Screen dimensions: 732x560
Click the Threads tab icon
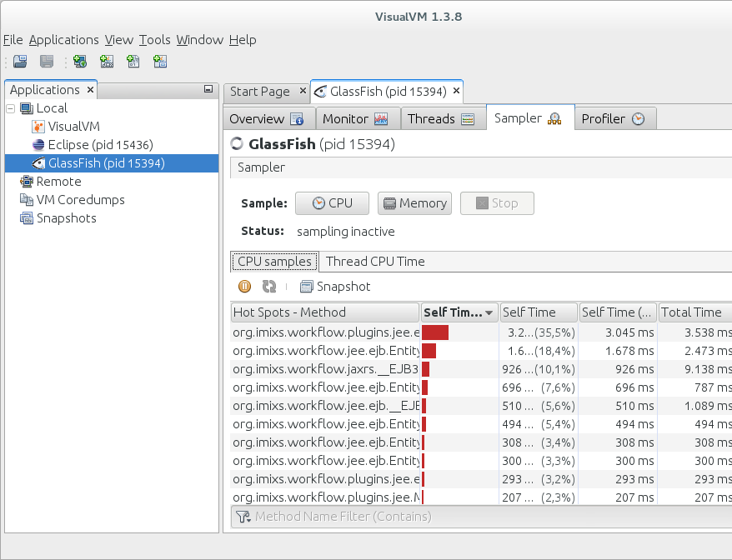(468, 119)
